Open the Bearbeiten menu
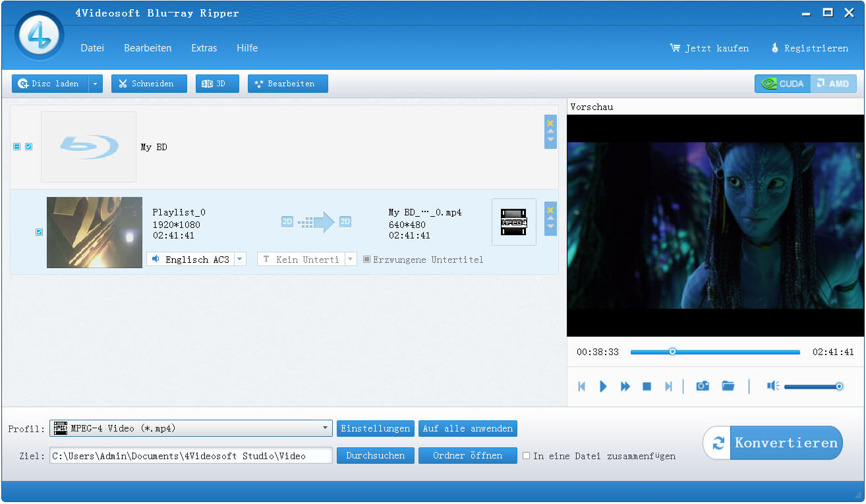This screenshot has height=504, width=866. (x=148, y=48)
